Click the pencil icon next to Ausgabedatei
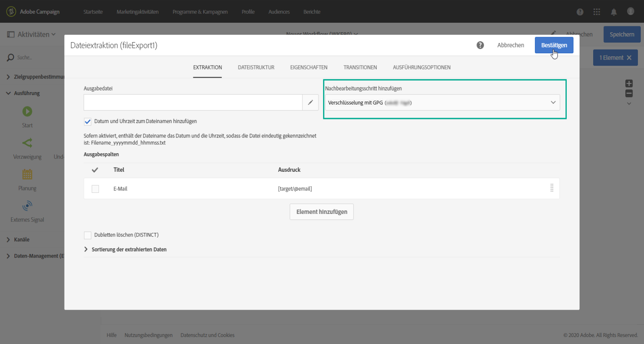Screen dimensions: 644x344 tap(310, 102)
